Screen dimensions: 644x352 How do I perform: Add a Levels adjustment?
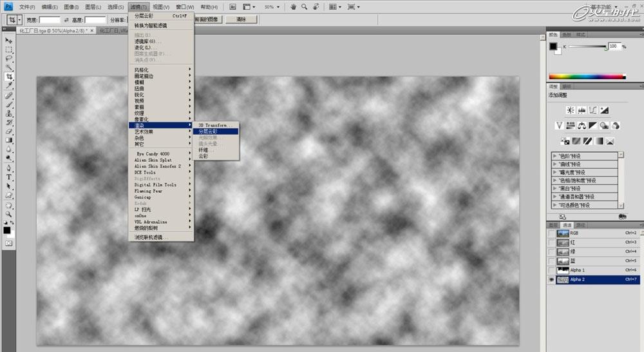point(582,110)
